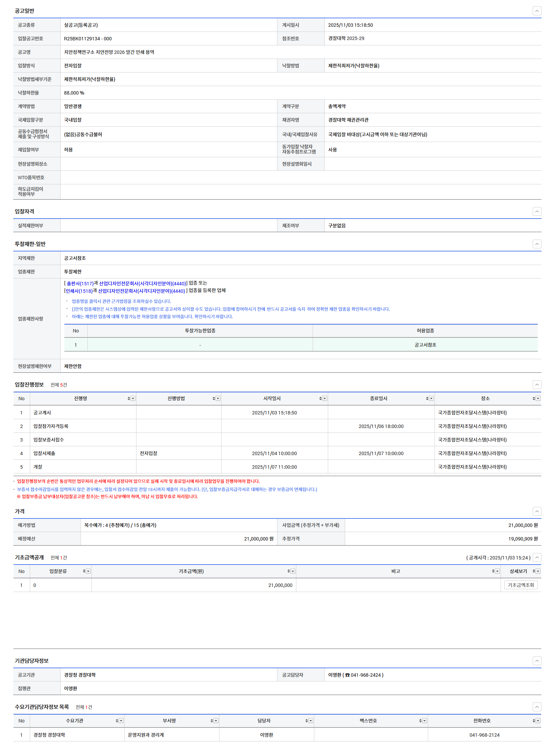The image size is (550, 756).
Task: Collapse the 기관담당자정보 section chevron
Action: [537, 661]
